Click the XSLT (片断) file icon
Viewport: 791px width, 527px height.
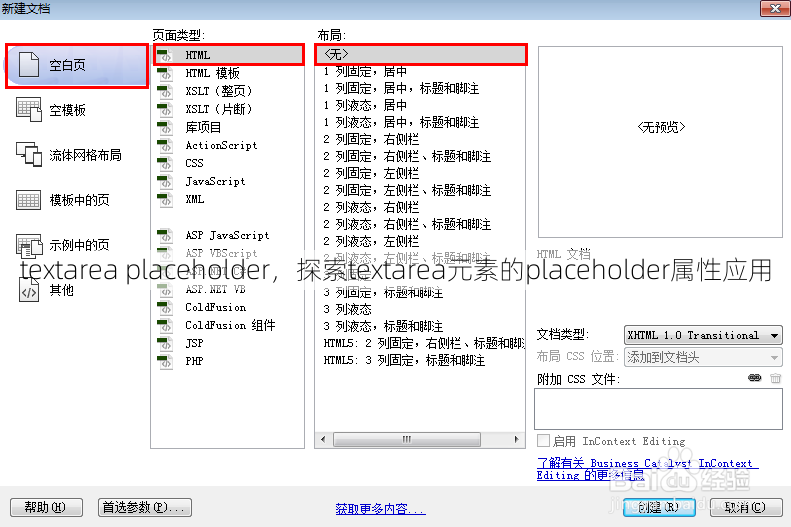pos(164,109)
